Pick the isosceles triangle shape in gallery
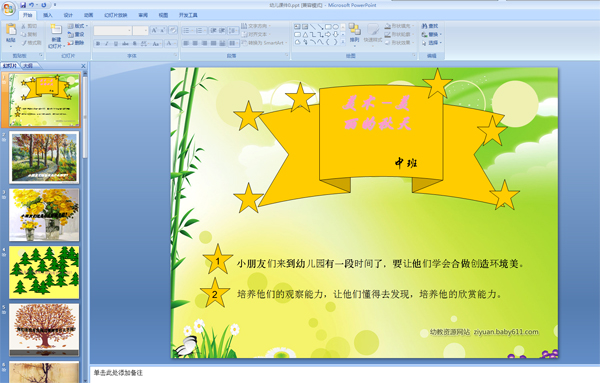The width and height of the screenshot is (600, 383). (305, 34)
